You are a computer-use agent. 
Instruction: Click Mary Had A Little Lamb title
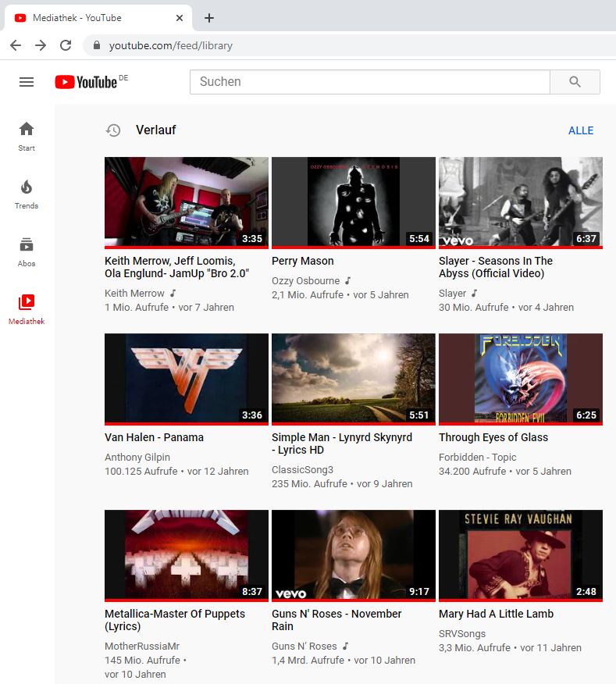(x=496, y=614)
